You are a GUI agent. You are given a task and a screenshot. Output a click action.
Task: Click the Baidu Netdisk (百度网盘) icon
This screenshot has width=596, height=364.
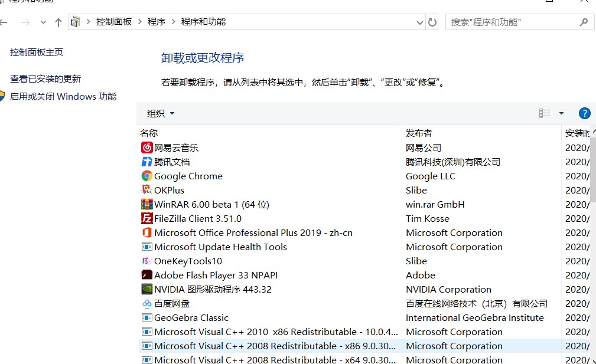[x=146, y=303]
